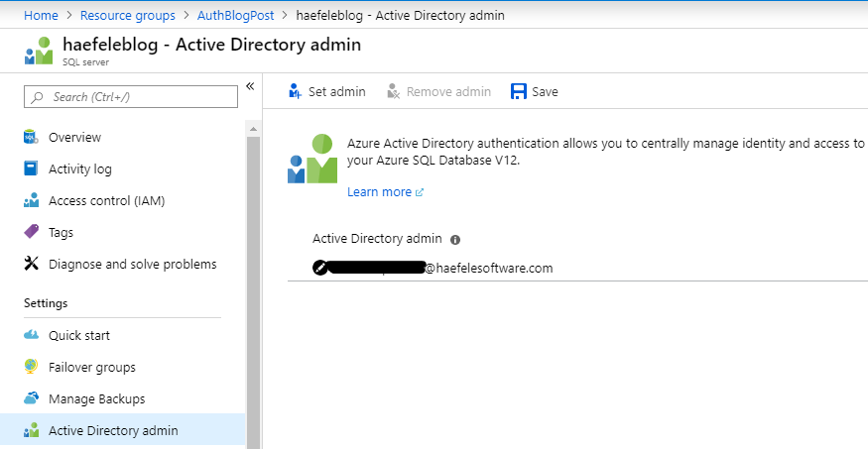Navigate to AuthBlogPost in breadcrumb
The image size is (868, 449).
point(234,15)
